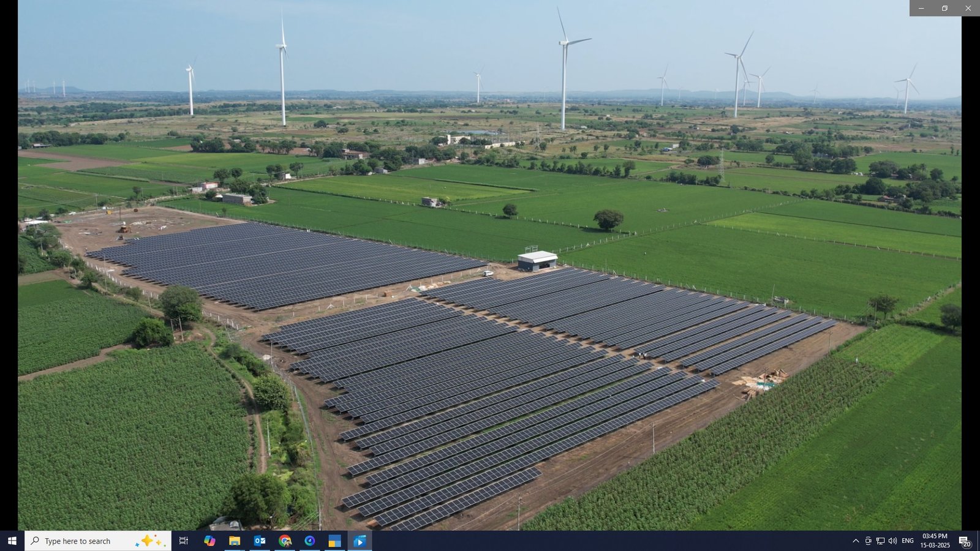Screen dimensions: 980x551
Task: Launch the Opera browser from the taskbar
Action: click(x=309, y=541)
